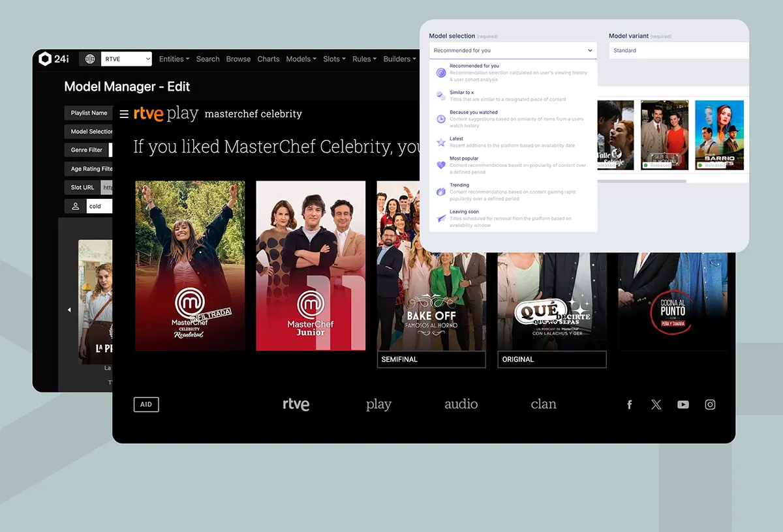Click the Genre Filter button in the sidebar
The width and height of the screenshot is (783, 532).
pyautogui.click(x=87, y=150)
